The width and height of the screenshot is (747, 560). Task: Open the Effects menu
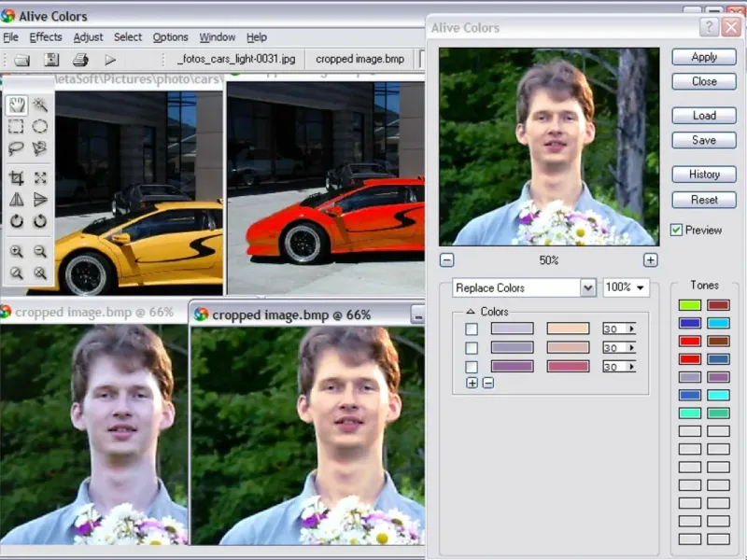click(46, 37)
